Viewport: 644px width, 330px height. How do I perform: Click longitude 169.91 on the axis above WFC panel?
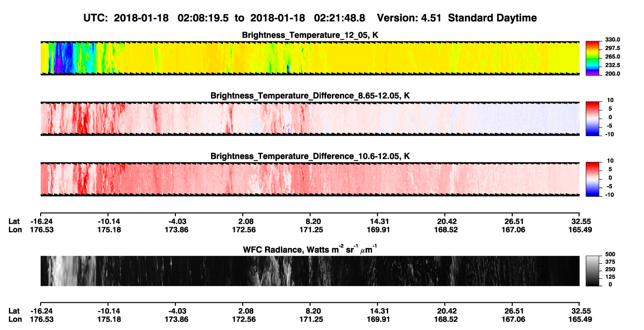[x=377, y=230]
